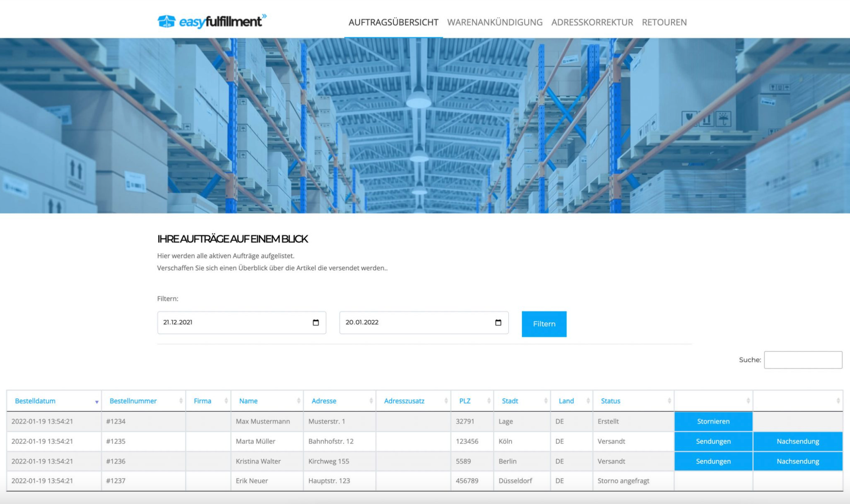Sort table by Bestelldatum arrow icon
This screenshot has width=850, height=504.
coord(97,402)
